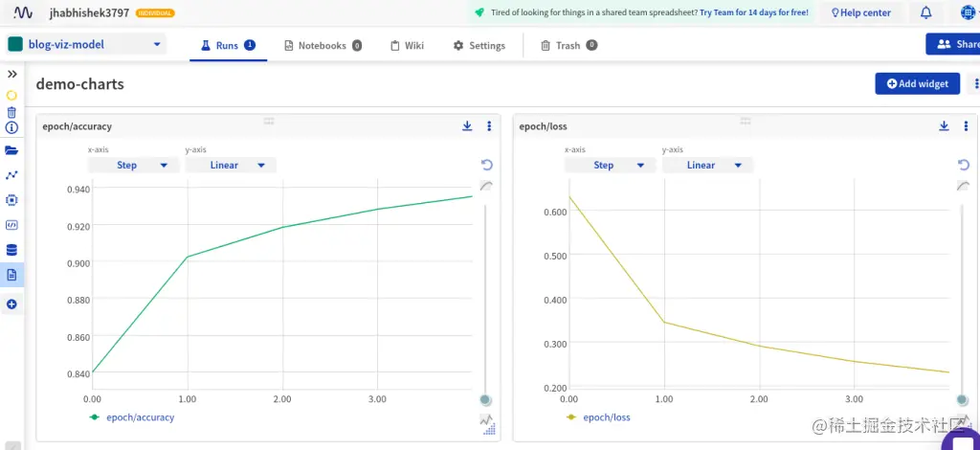Download the epoch/loss chart
Viewport: 980px width, 450px height.
[945, 126]
